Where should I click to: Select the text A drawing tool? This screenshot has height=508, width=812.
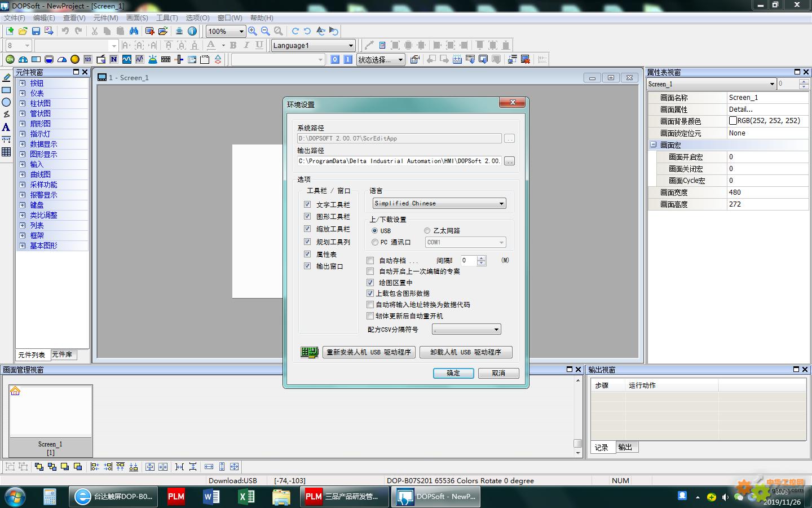[x=6, y=127]
